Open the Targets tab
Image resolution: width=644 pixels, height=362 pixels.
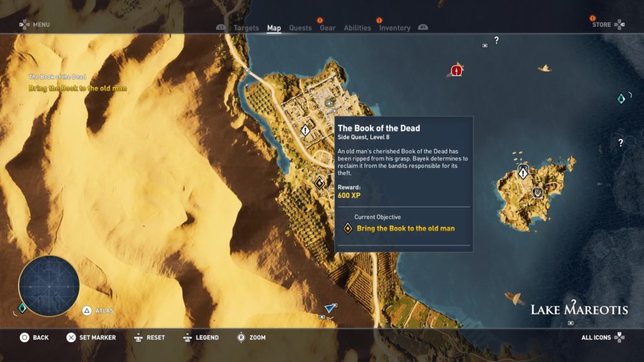246,28
